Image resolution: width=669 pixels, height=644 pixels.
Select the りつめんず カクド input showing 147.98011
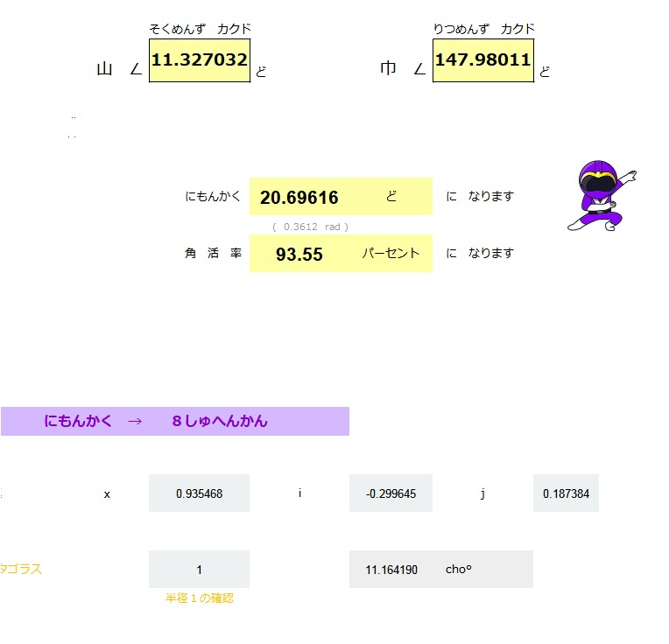[x=482, y=60]
